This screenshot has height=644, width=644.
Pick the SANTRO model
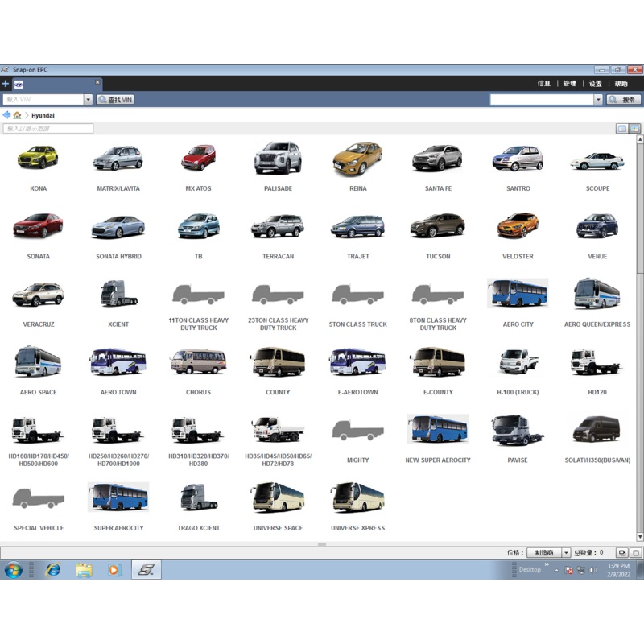click(x=518, y=159)
